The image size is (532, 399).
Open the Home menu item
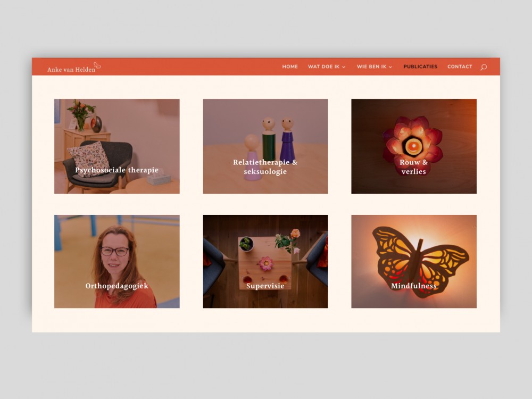click(290, 66)
